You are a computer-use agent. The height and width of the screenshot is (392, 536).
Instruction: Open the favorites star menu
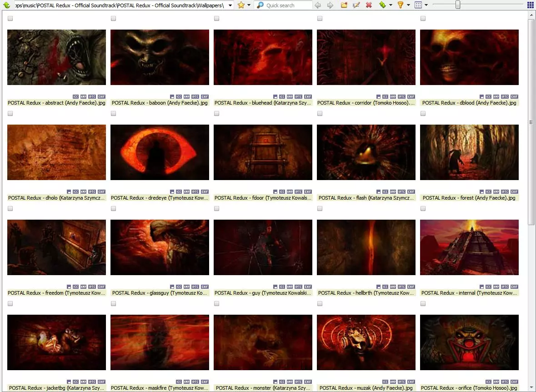pos(241,5)
